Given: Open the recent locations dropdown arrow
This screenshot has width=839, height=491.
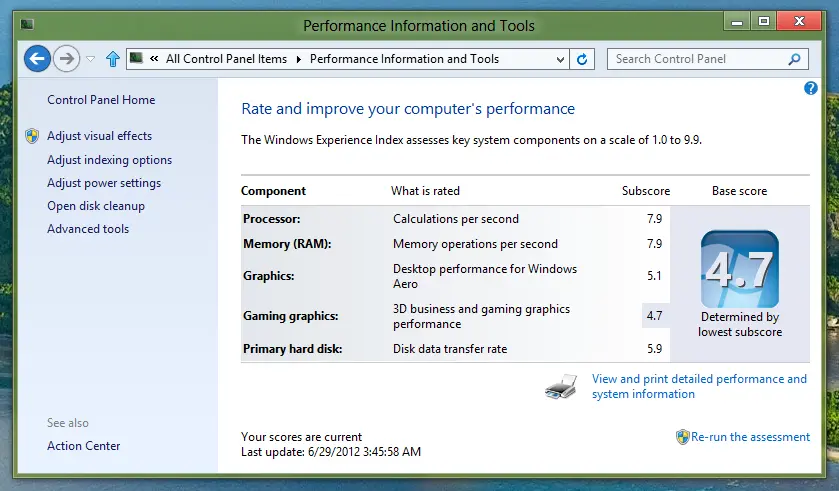Looking at the screenshot, I should click(90, 59).
